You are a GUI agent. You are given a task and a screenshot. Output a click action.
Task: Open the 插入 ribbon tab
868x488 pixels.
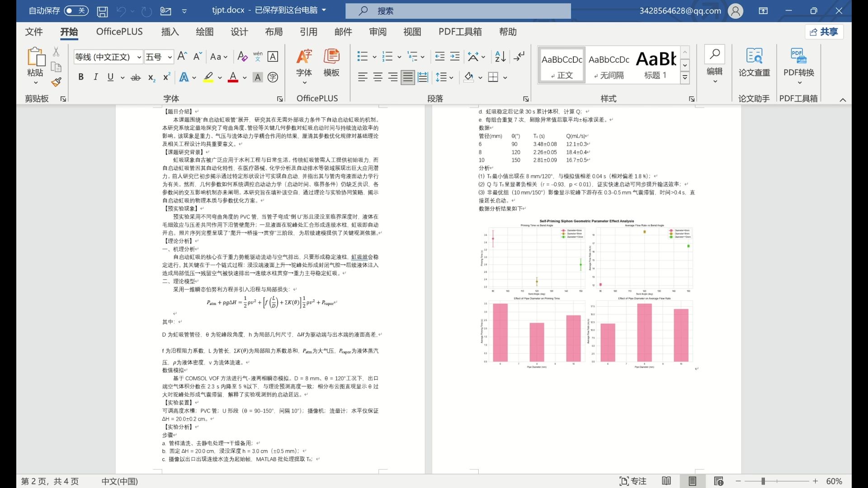click(170, 32)
